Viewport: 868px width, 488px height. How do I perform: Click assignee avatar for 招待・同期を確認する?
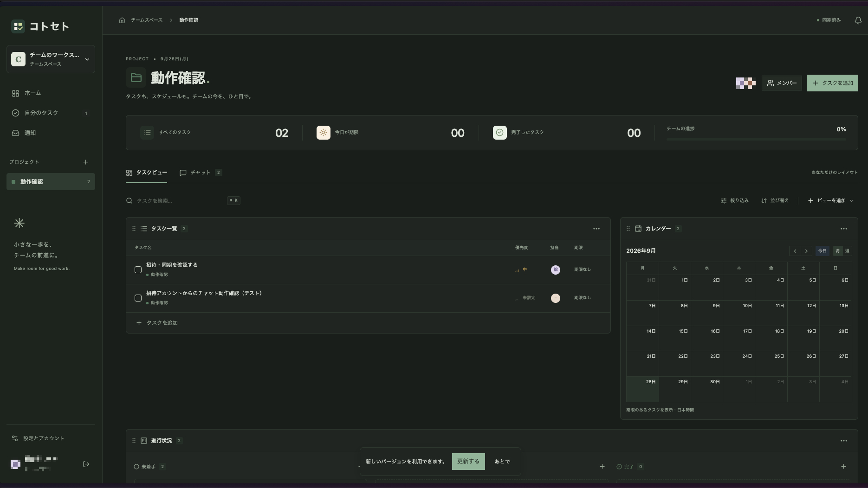[x=555, y=270]
